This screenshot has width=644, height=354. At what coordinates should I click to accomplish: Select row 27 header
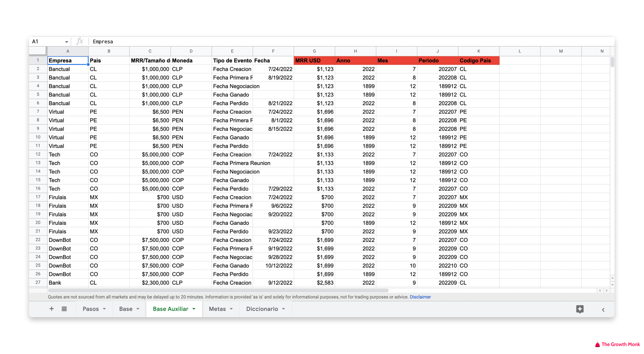tap(38, 282)
